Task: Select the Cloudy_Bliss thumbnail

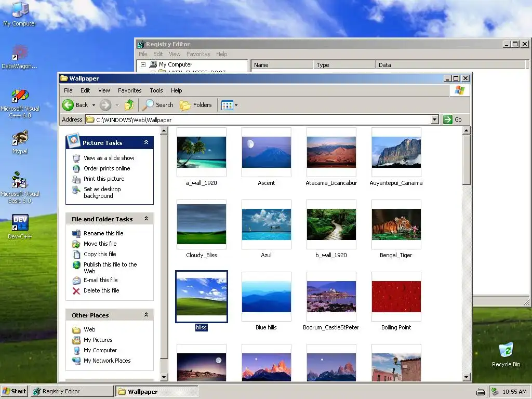Action: 202,224
